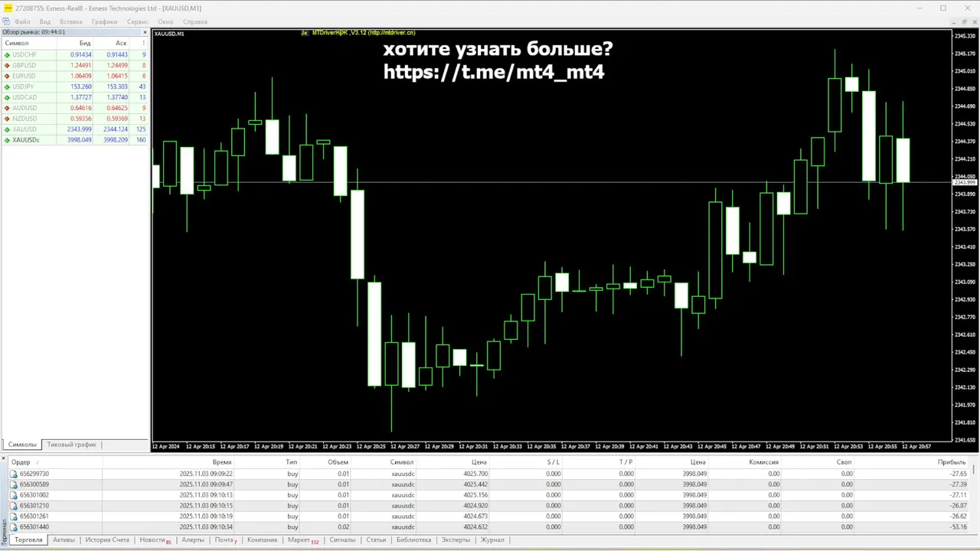Open the Вставка menu
The height and width of the screenshot is (551, 980).
tap(71, 22)
